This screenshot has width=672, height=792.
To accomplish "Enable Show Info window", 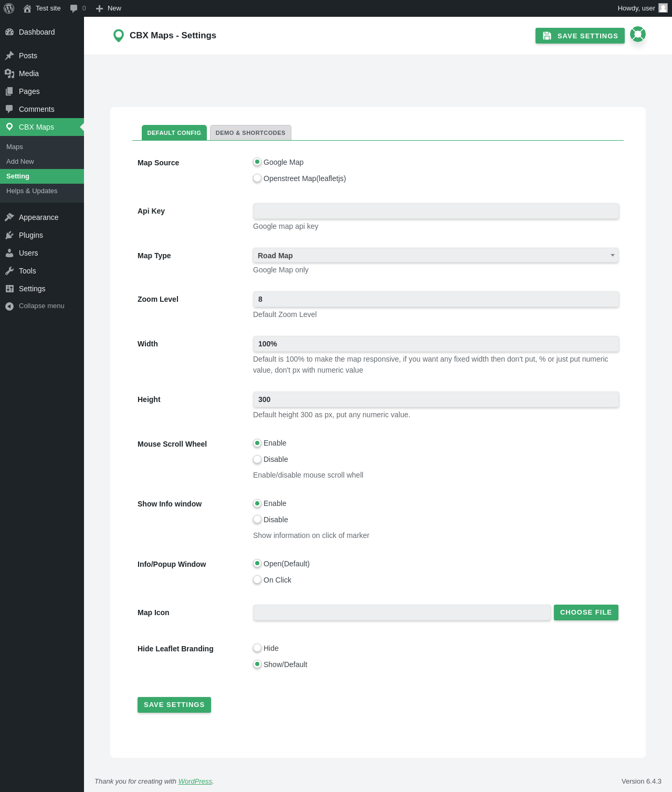I will point(257,503).
